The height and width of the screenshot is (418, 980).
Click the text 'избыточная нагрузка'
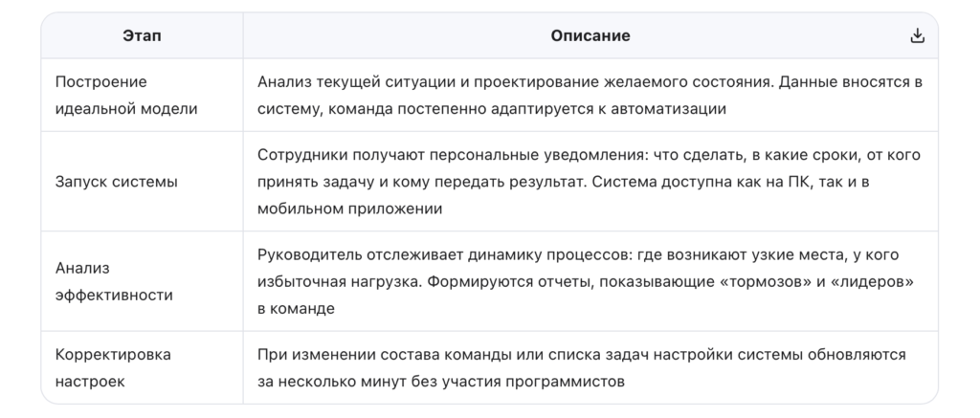[340, 282]
